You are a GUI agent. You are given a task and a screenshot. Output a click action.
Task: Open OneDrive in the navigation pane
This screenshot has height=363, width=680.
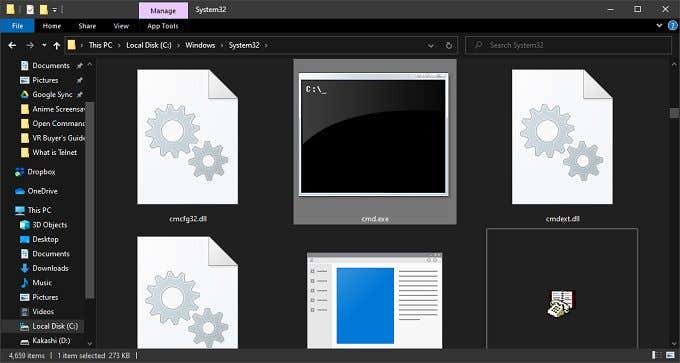(x=42, y=191)
